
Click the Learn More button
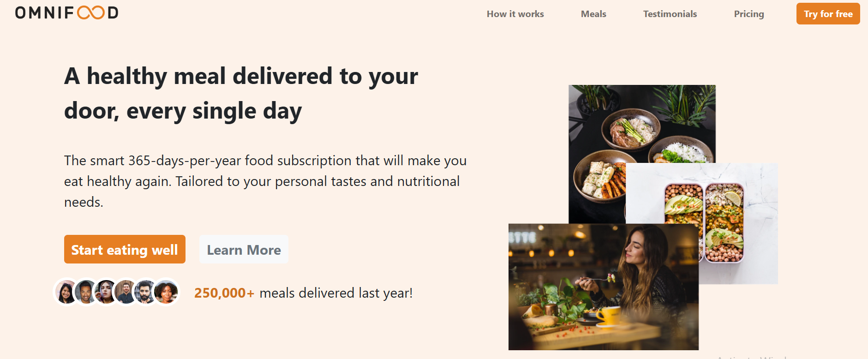point(244,249)
